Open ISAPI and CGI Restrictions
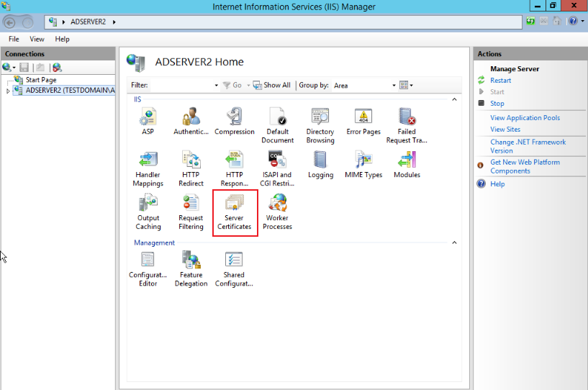 click(x=277, y=168)
